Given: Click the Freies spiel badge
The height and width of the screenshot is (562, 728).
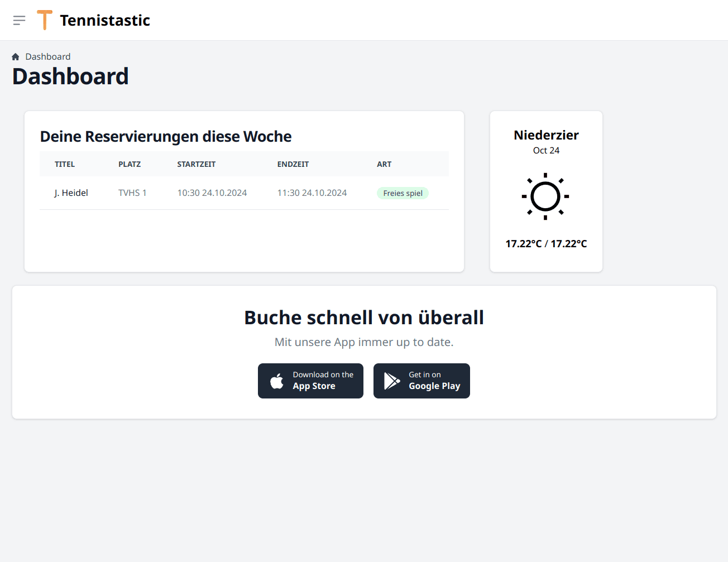Looking at the screenshot, I should (x=403, y=193).
